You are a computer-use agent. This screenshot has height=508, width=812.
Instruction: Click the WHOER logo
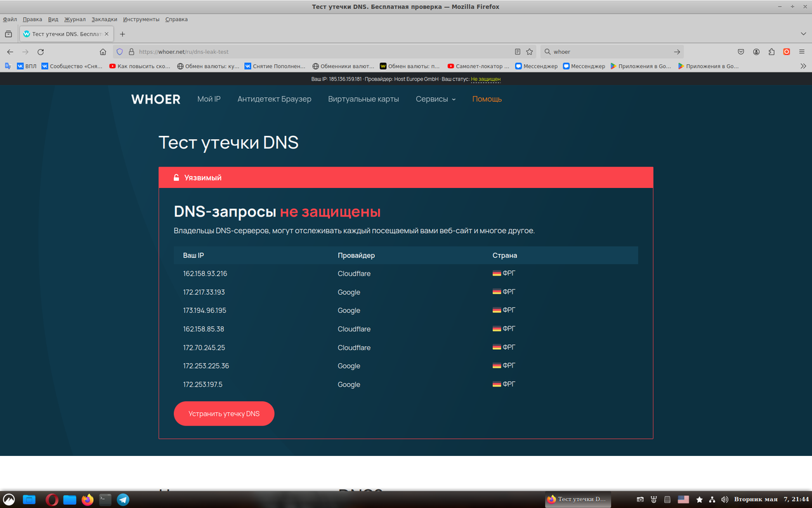pos(156,99)
